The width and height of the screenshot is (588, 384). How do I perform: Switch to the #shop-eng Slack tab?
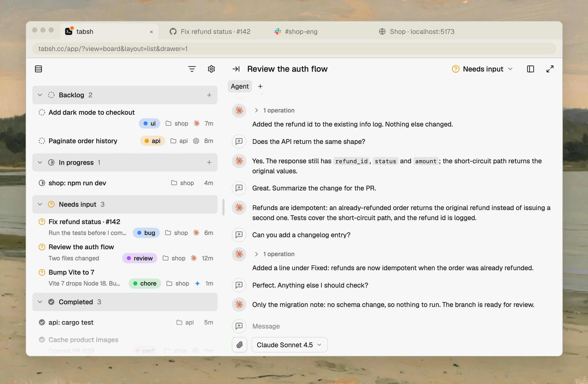pyautogui.click(x=296, y=32)
